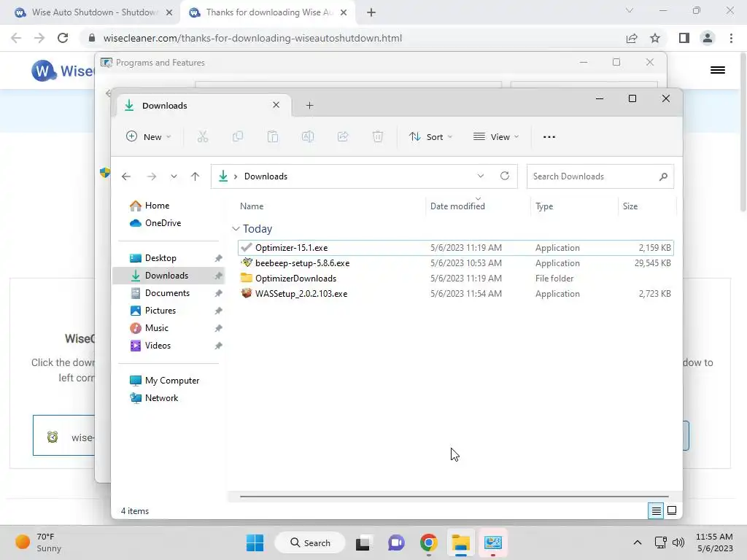The width and height of the screenshot is (747, 560).
Task: Open Chrome side panel
Action: tap(684, 38)
